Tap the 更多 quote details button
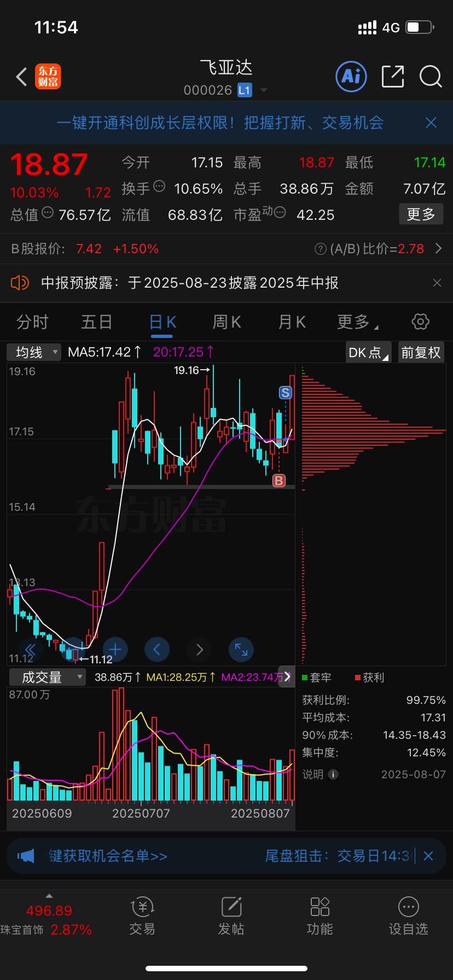This screenshot has width=453, height=980. point(421,214)
